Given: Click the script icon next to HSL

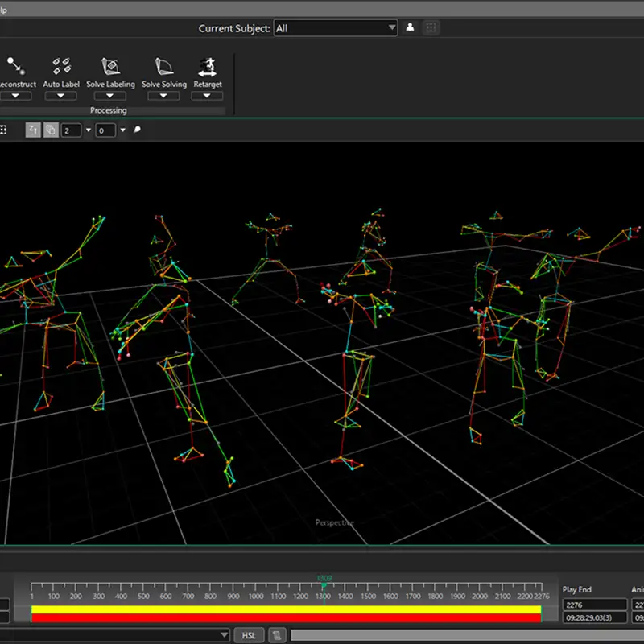Looking at the screenshot, I should pos(275,635).
